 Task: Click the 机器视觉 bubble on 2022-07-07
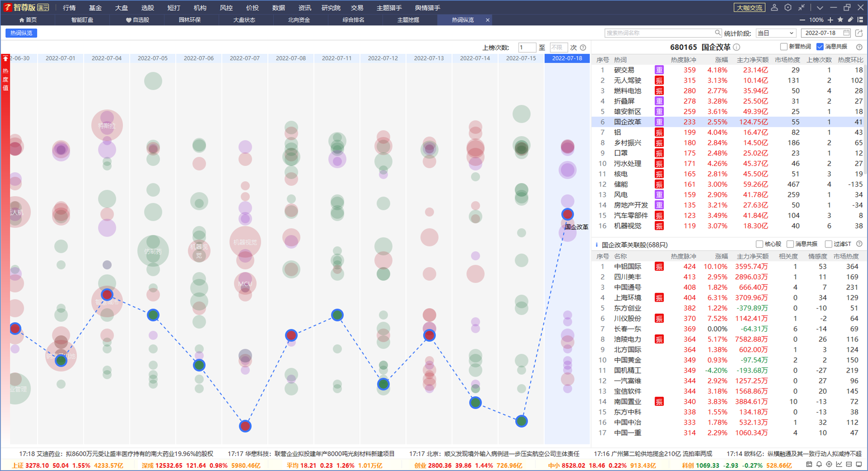(x=245, y=242)
